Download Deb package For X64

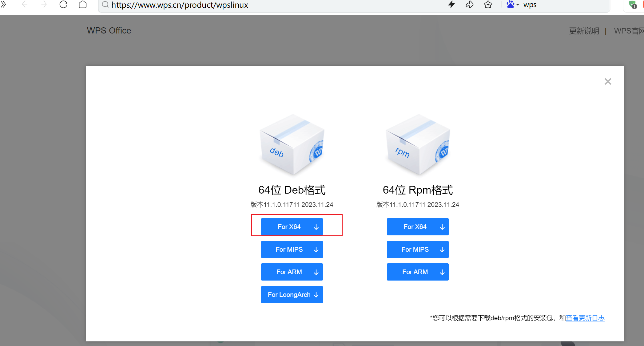tap(292, 227)
